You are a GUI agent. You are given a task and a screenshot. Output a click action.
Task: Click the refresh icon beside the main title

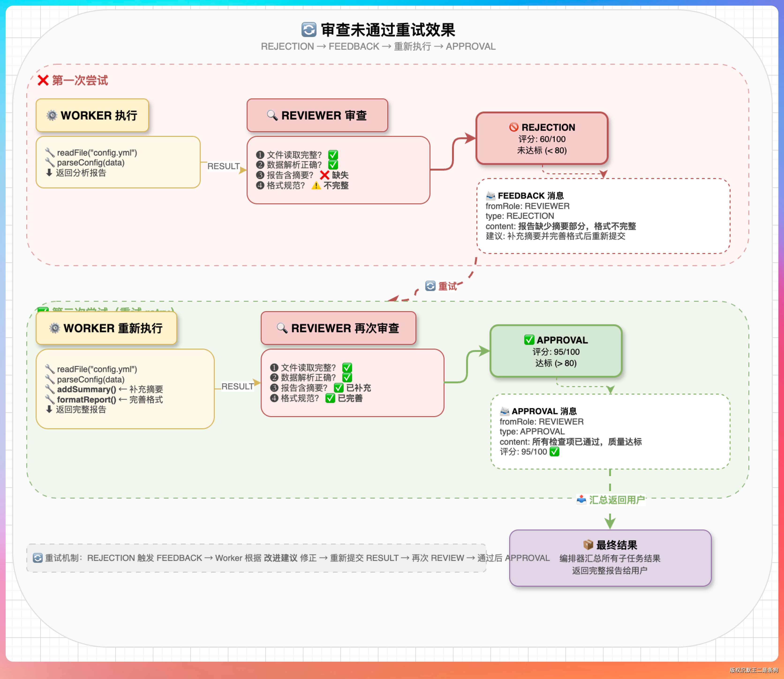309,30
